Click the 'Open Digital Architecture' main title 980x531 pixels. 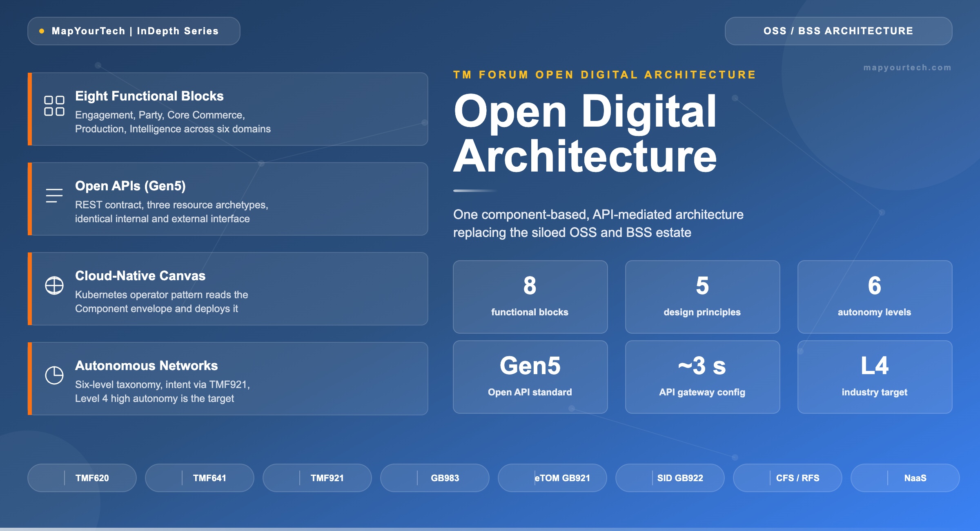pyautogui.click(x=585, y=133)
